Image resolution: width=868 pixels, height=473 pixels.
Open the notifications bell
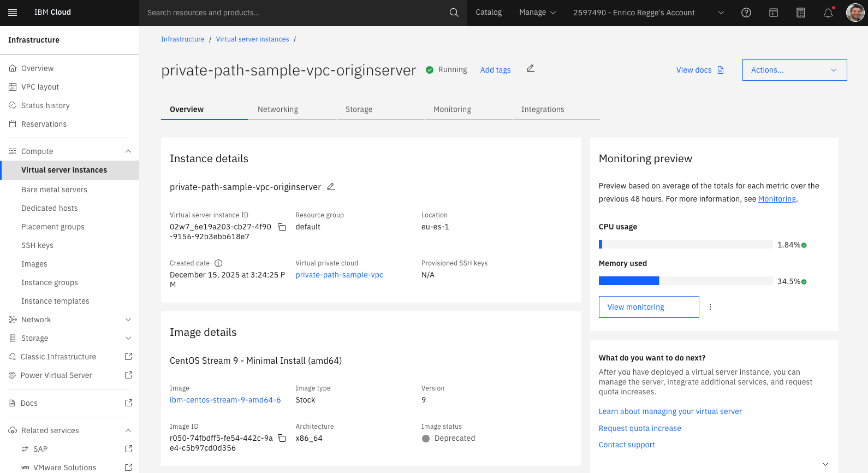(x=828, y=13)
